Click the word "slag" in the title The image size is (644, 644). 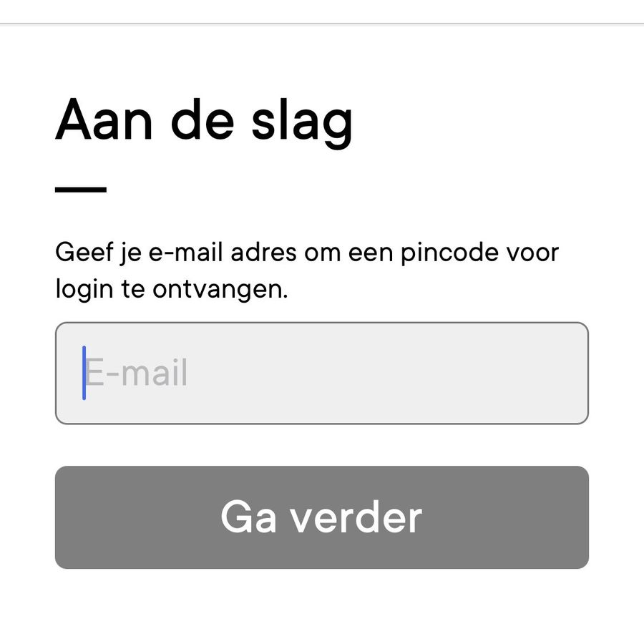point(302,119)
